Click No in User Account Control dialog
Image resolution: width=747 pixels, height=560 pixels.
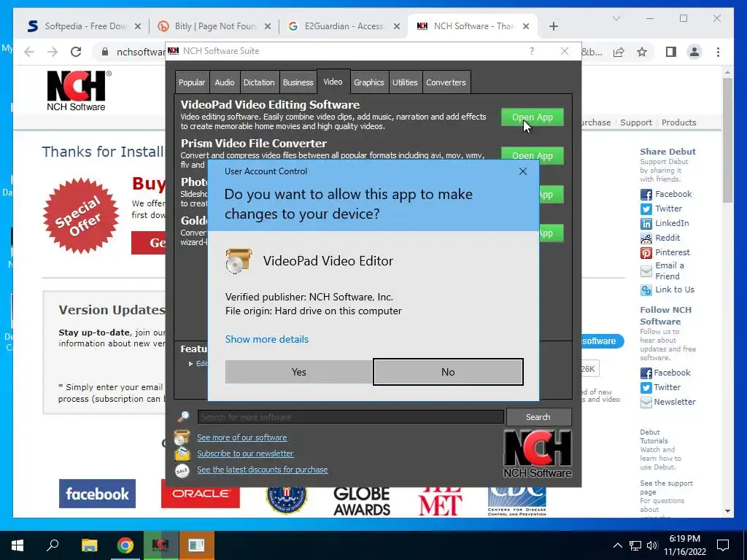point(448,372)
